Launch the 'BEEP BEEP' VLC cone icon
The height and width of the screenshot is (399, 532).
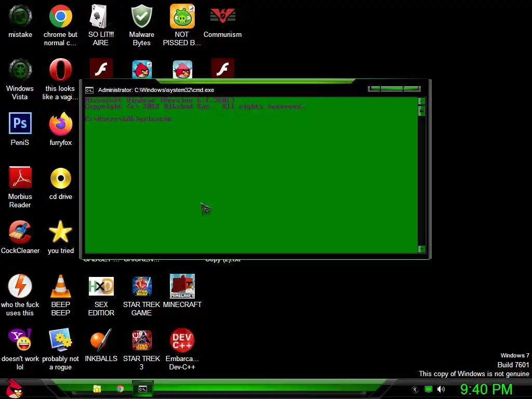60,286
